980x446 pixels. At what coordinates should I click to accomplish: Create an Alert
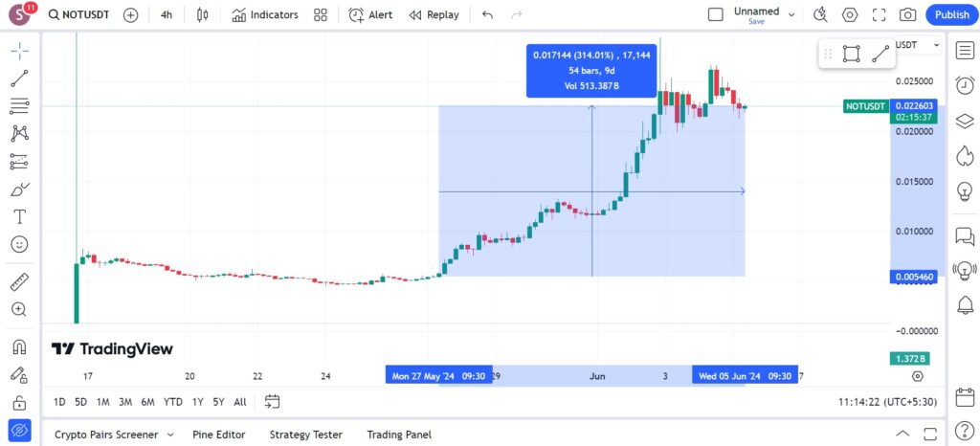pos(370,15)
